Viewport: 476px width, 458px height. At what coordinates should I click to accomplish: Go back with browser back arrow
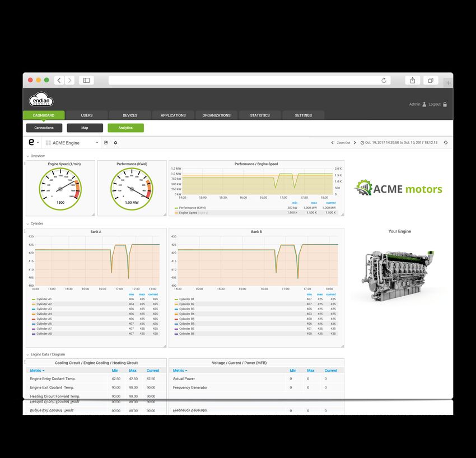pos(59,81)
